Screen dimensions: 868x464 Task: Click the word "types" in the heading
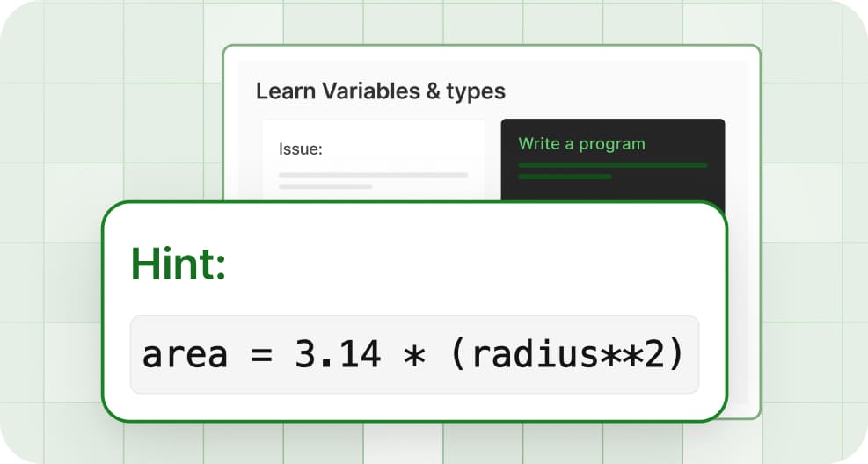476,91
